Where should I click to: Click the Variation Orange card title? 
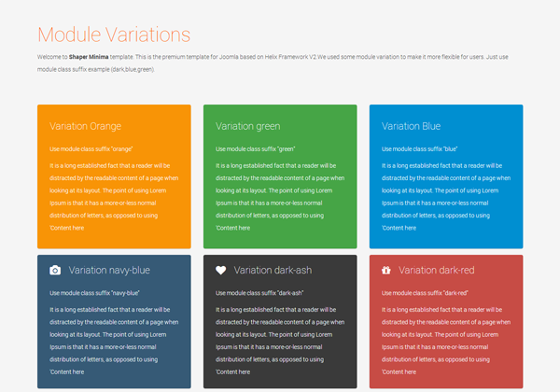tap(85, 126)
